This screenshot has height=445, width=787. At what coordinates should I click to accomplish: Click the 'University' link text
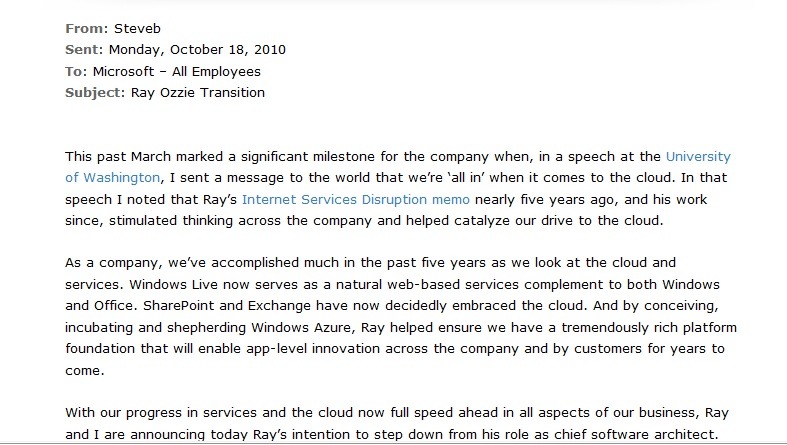(698, 157)
